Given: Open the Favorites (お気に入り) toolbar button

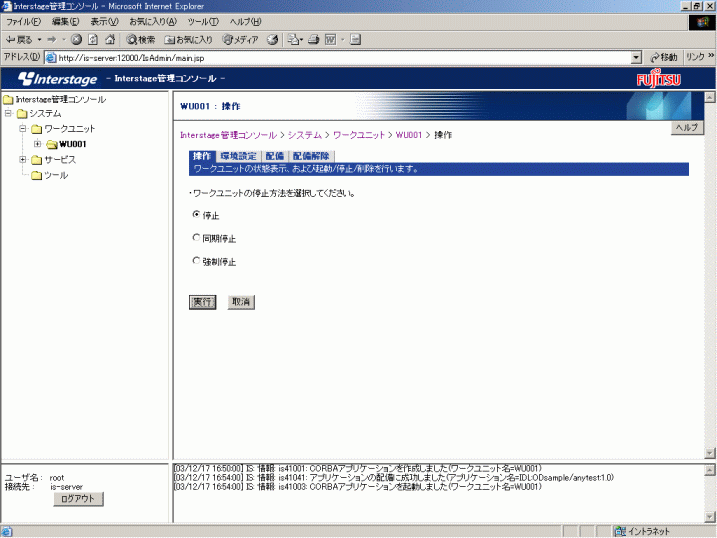Looking at the screenshot, I should [x=188, y=40].
